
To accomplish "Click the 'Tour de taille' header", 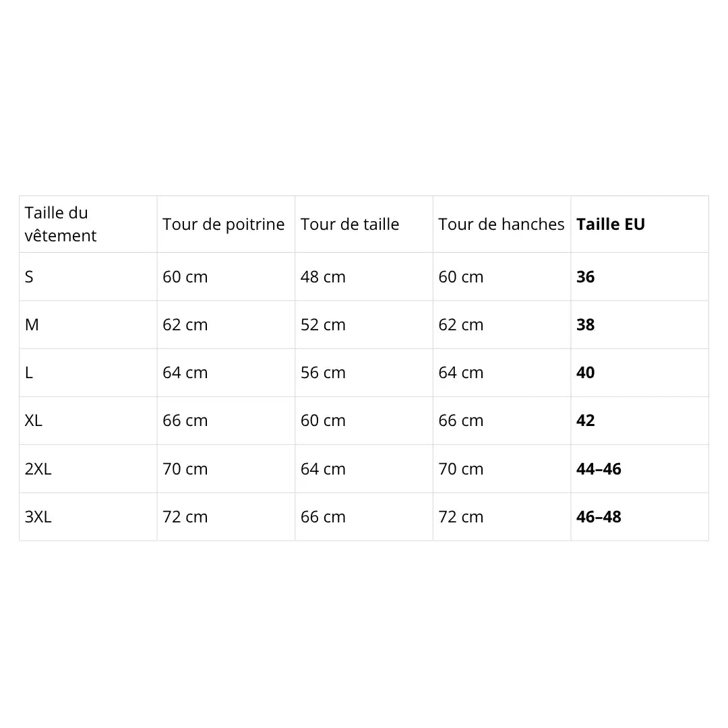I will [349, 224].
